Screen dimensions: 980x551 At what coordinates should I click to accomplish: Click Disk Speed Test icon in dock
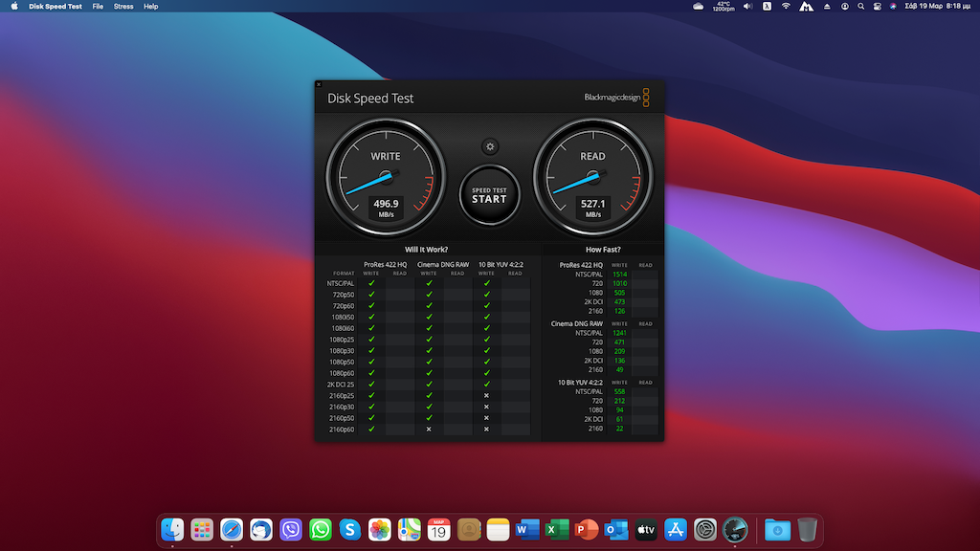735,530
